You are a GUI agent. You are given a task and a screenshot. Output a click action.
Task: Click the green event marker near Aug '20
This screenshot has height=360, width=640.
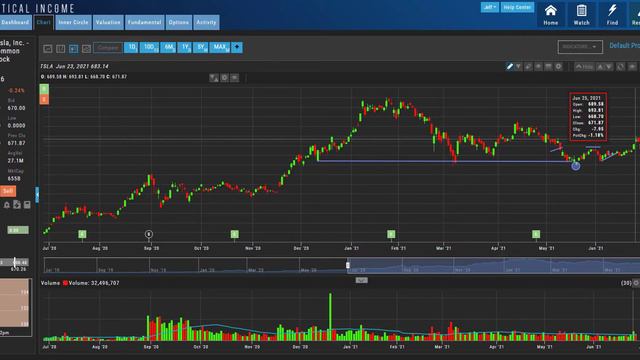click(x=82, y=234)
